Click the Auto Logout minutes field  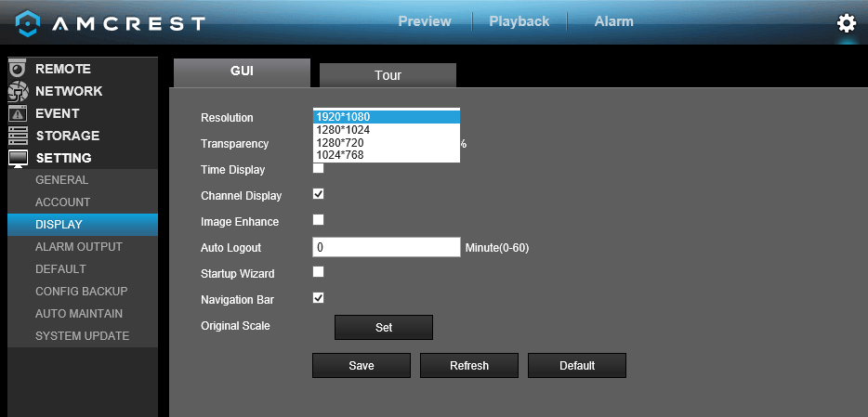(x=387, y=247)
